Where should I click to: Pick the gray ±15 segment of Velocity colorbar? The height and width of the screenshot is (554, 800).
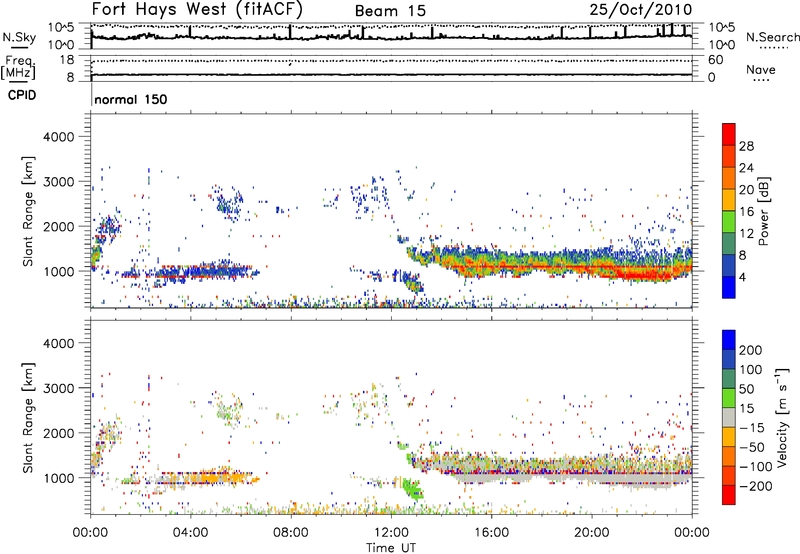[729, 417]
